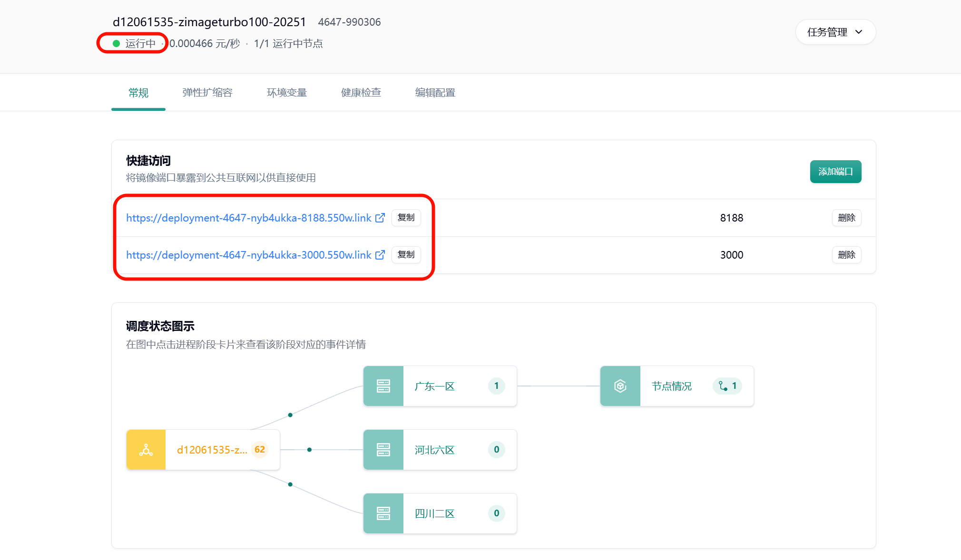Click external-link icon beside the 8188 URL
961x560 pixels.
[x=380, y=218]
